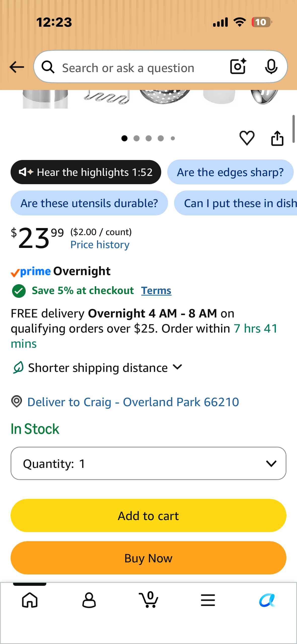Viewport: 297px width, 644px height.
Task: Play Hear the highlights audio
Action: coord(86,172)
